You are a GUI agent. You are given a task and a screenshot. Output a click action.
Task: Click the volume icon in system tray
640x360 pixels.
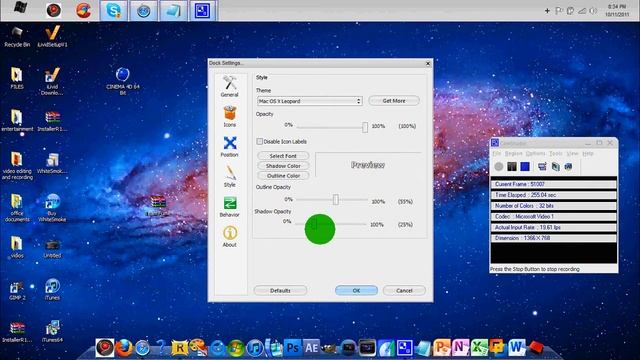(593, 11)
